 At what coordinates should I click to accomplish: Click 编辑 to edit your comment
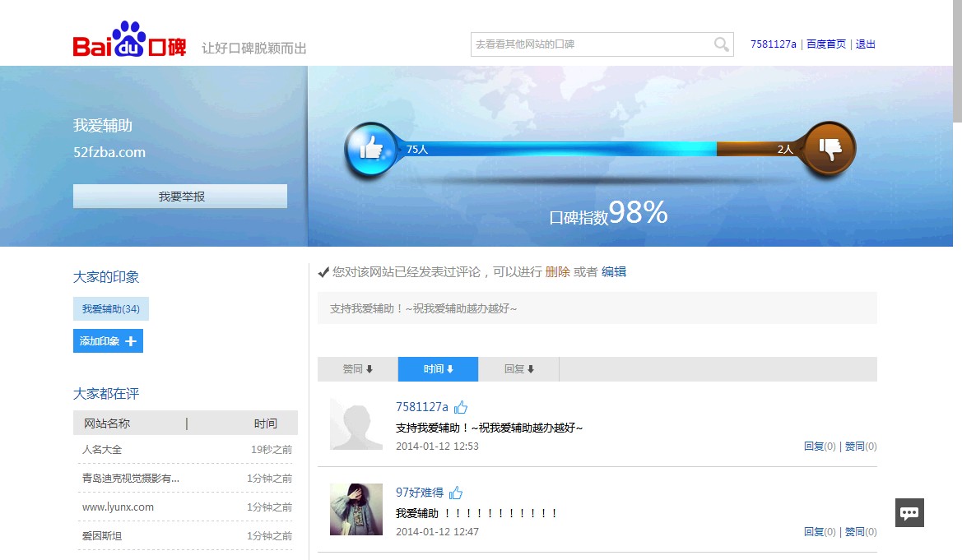[614, 271]
